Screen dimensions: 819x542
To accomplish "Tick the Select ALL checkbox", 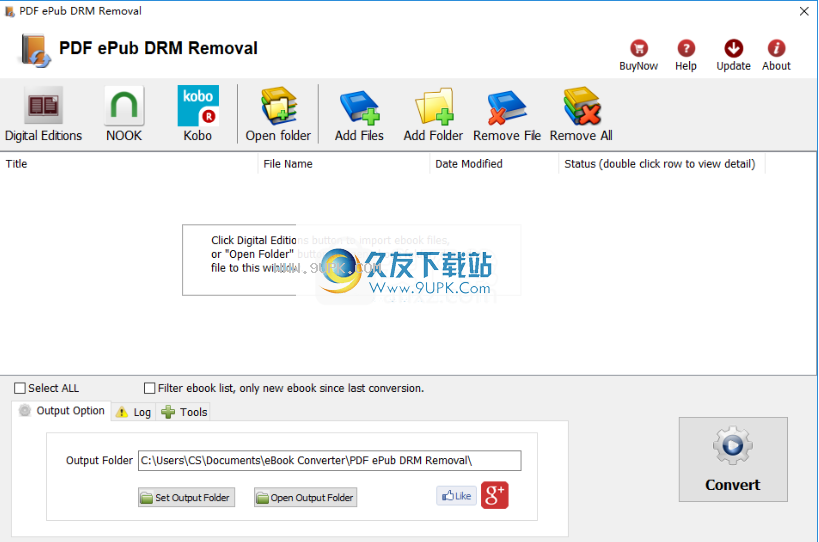I will click(x=20, y=388).
